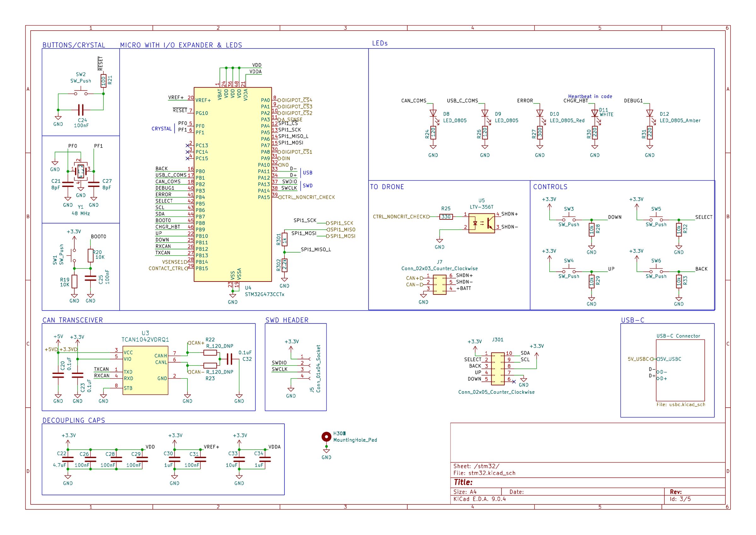Click capacitor C22 4.7uF decoupling cap

point(68,459)
